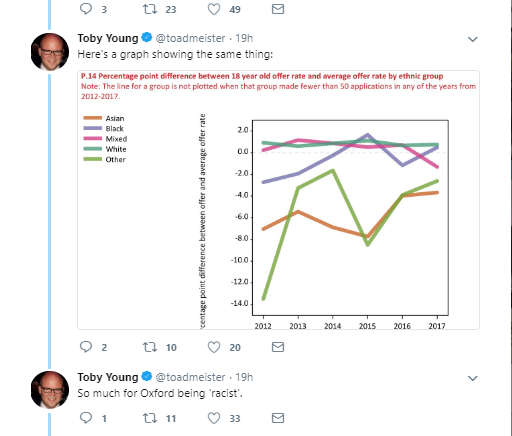This screenshot has height=436, width=512.
Task: Expand the offer rate graph image
Action: (278, 200)
